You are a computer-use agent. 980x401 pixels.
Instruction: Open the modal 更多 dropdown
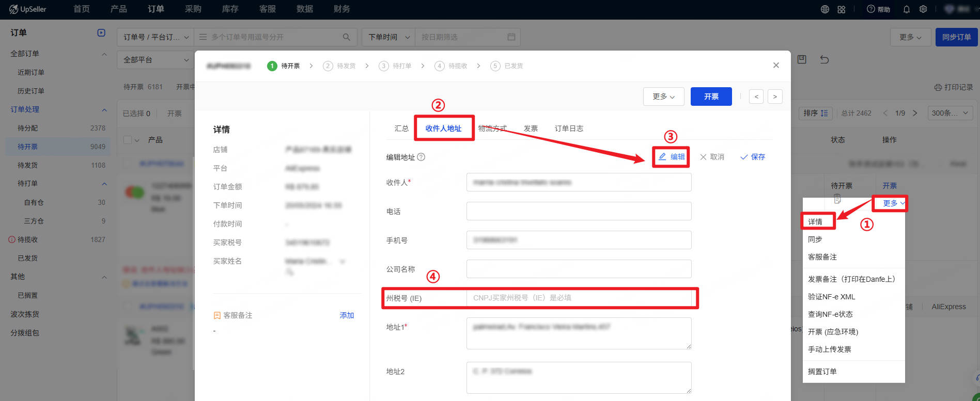tap(664, 97)
